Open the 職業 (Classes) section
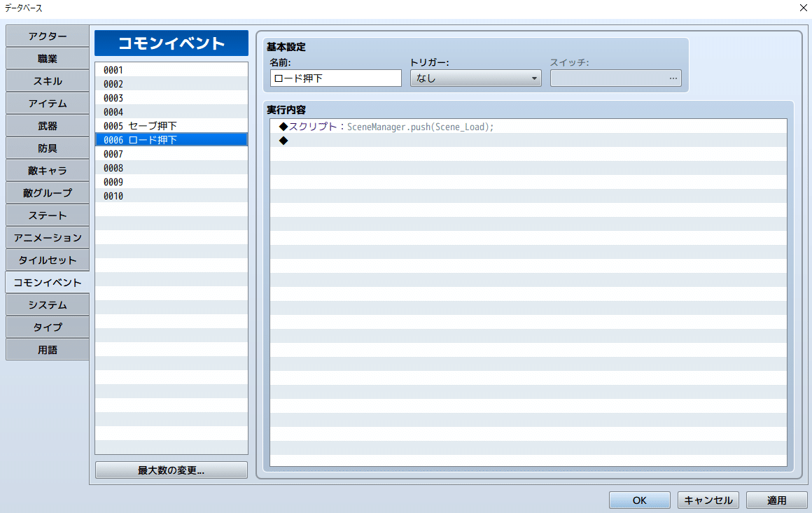Screen dimensions: 812x513 (x=47, y=58)
